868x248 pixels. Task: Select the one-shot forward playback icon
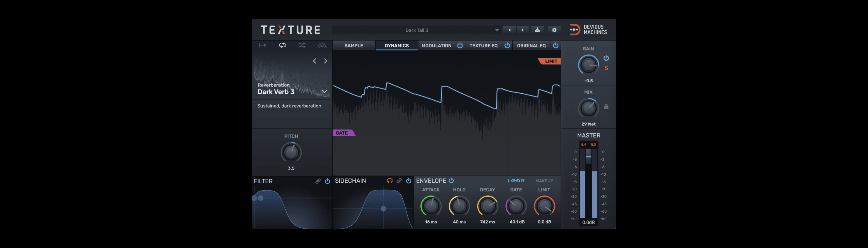(262, 45)
